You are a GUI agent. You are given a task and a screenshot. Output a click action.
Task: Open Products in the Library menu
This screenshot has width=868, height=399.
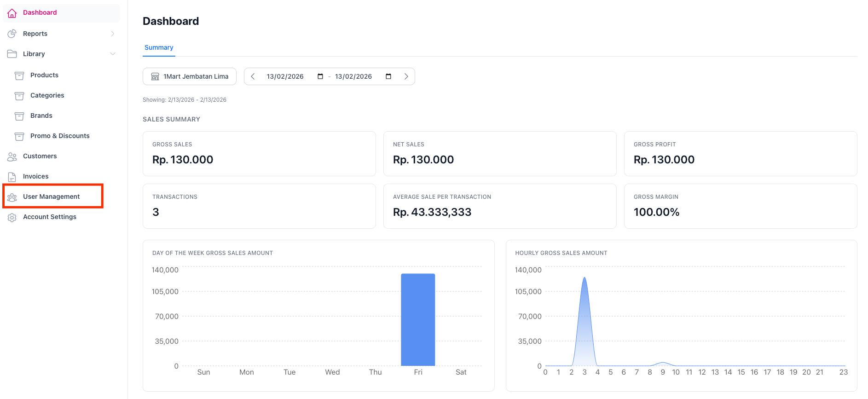click(x=44, y=75)
